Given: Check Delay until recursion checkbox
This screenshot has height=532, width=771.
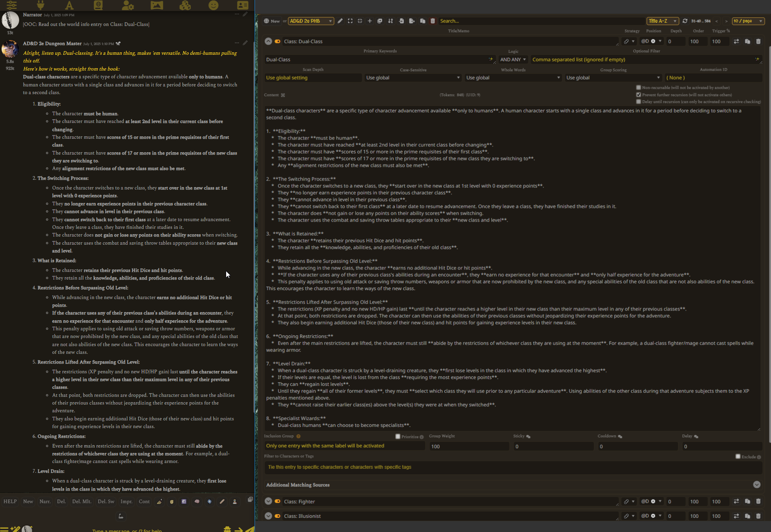Looking at the screenshot, I should pyautogui.click(x=639, y=101).
